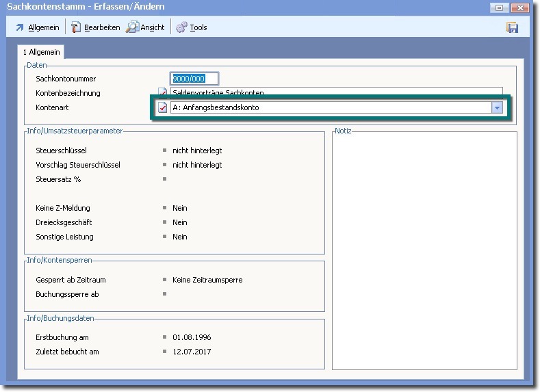Click the 'Keine Zeitraumsperre' value
Viewport: 540px width, 392px height.
pyautogui.click(x=207, y=280)
